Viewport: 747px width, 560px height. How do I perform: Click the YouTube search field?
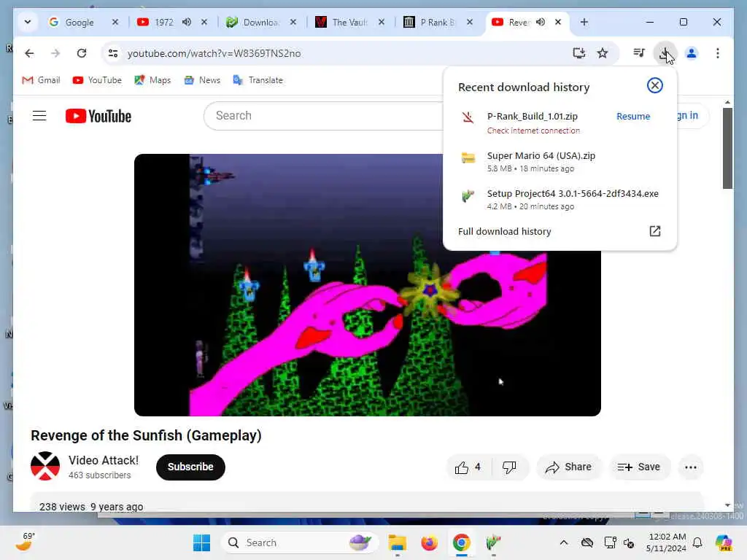tap(324, 116)
